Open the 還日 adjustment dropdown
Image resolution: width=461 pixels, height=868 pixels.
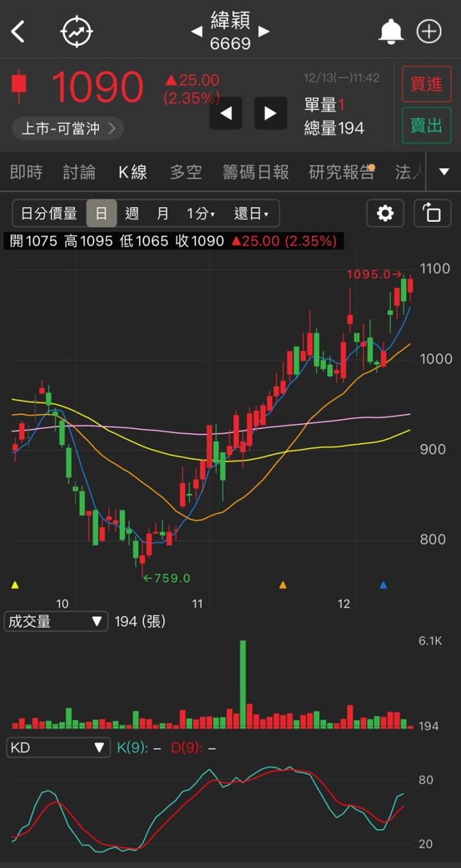251,214
